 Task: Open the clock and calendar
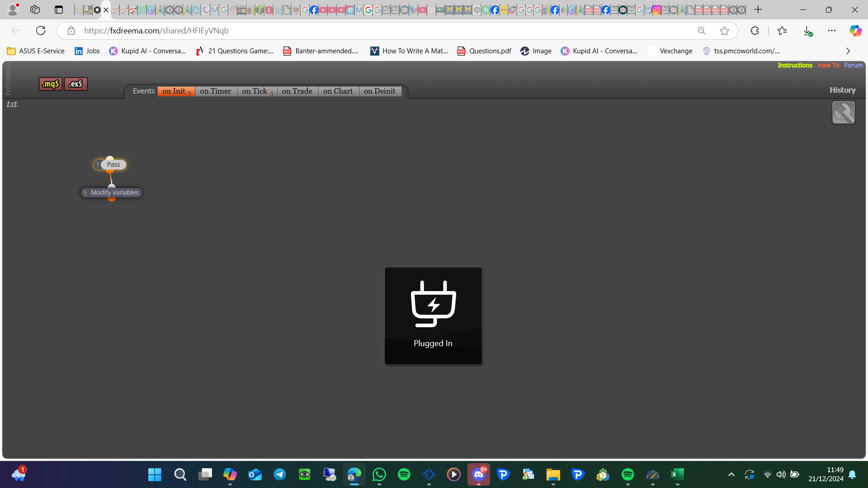[x=826, y=474]
